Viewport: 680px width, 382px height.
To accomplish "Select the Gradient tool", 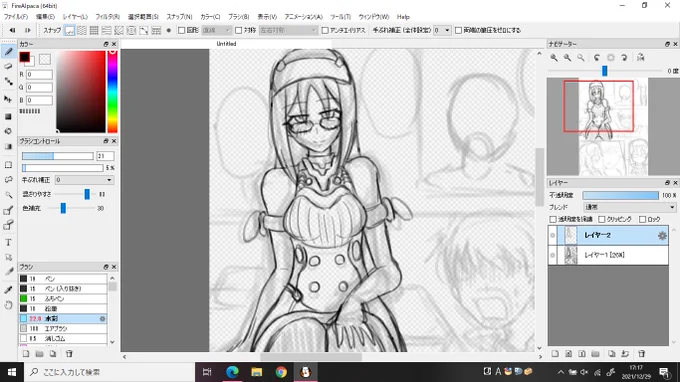I will [8, 147].
